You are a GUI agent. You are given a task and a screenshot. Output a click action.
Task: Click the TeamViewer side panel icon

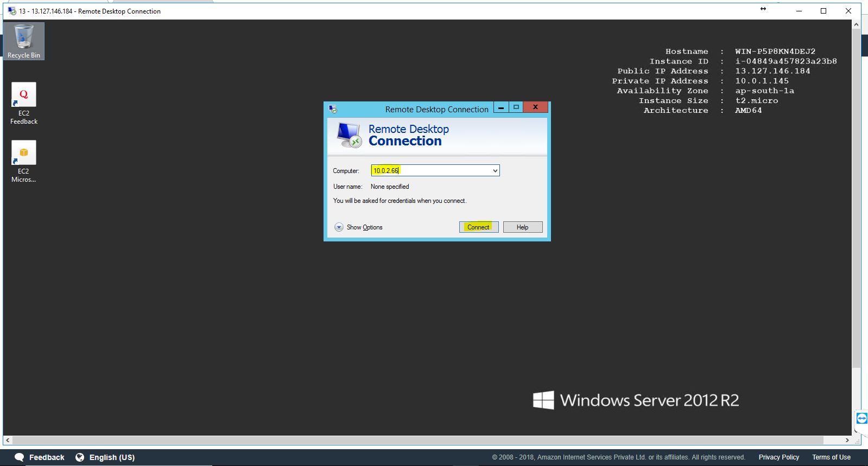coord(861,418)
